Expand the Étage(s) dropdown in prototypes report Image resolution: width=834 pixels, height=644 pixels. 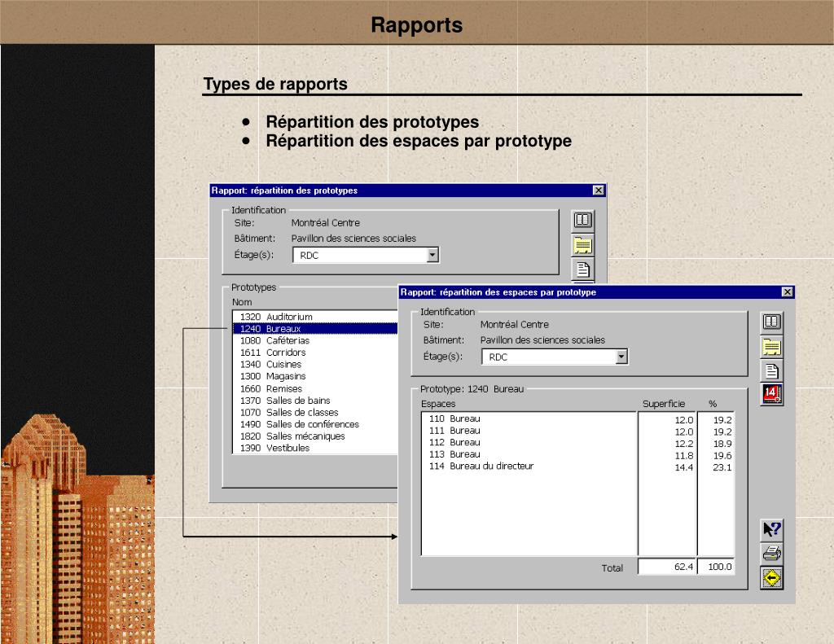[432, 256]
